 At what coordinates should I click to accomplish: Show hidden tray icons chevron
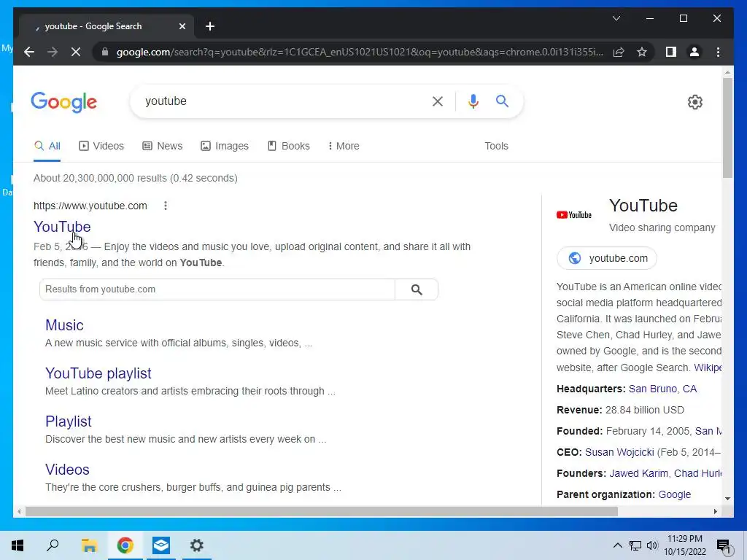(x=617, y=545)
